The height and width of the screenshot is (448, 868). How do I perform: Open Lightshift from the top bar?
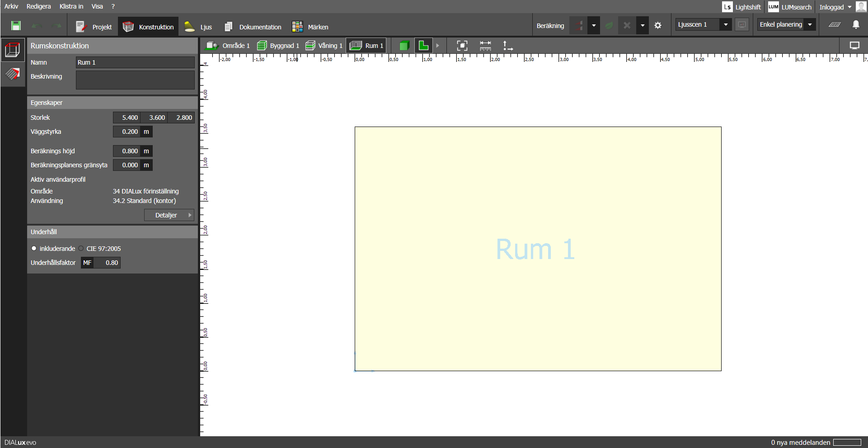(x=741, y=7)
